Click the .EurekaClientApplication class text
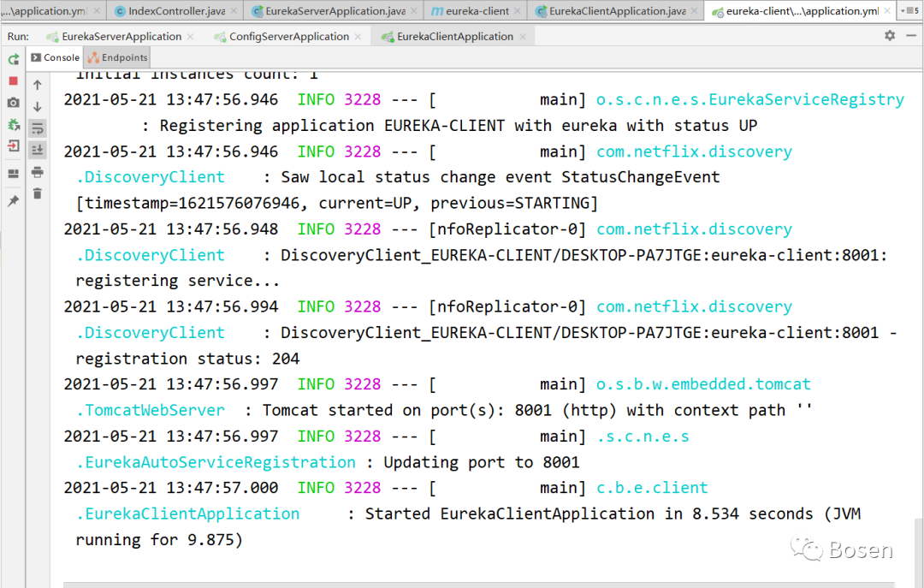 [x=187, y=514]
